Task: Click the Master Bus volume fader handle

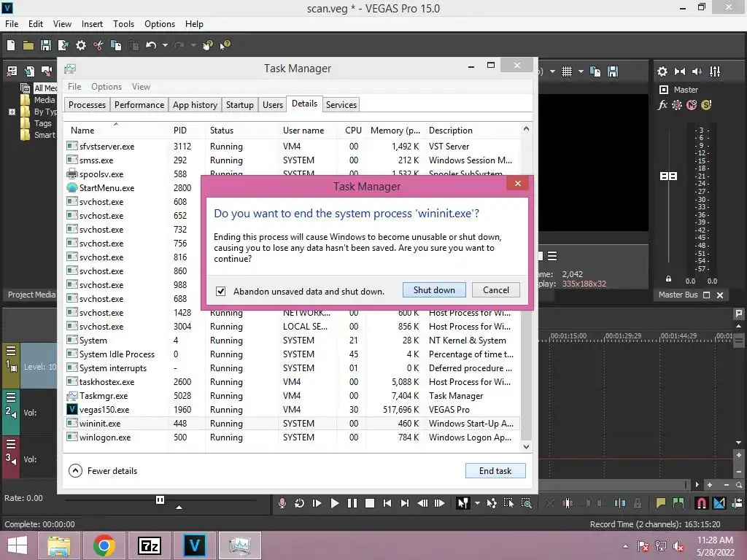Action: (668, 176)
